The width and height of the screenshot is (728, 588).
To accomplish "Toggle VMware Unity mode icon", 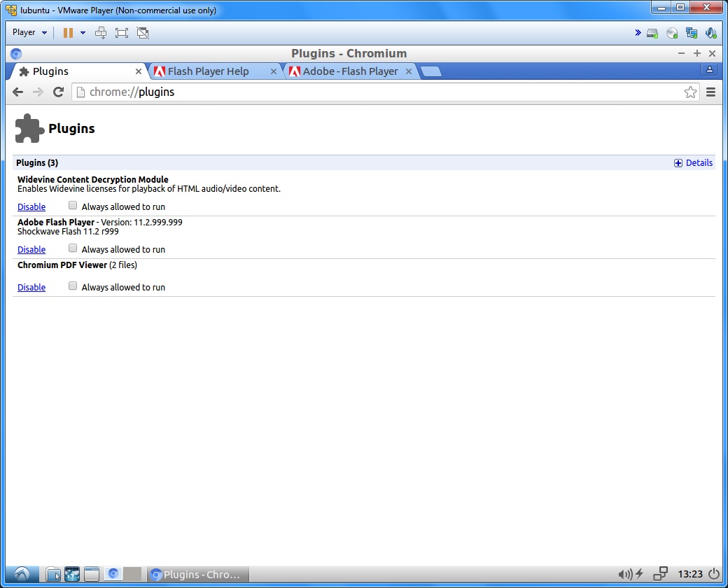I will [x=143, y=32].
